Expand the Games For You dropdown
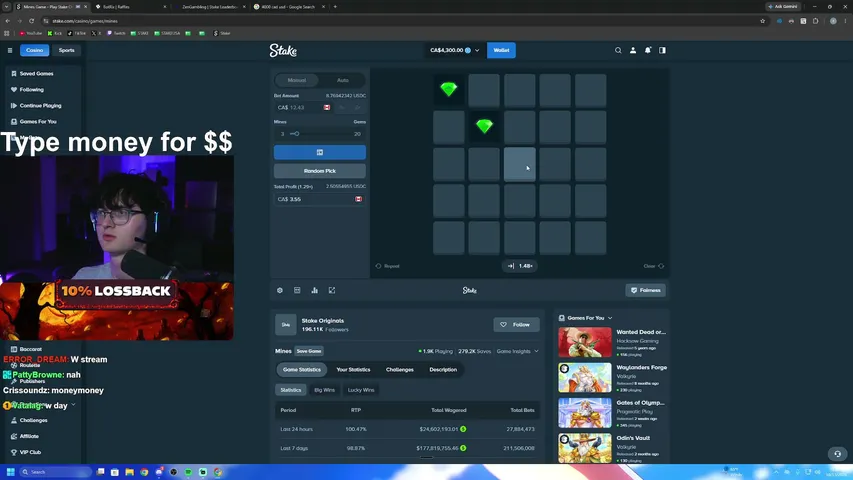 pos(610,318)
